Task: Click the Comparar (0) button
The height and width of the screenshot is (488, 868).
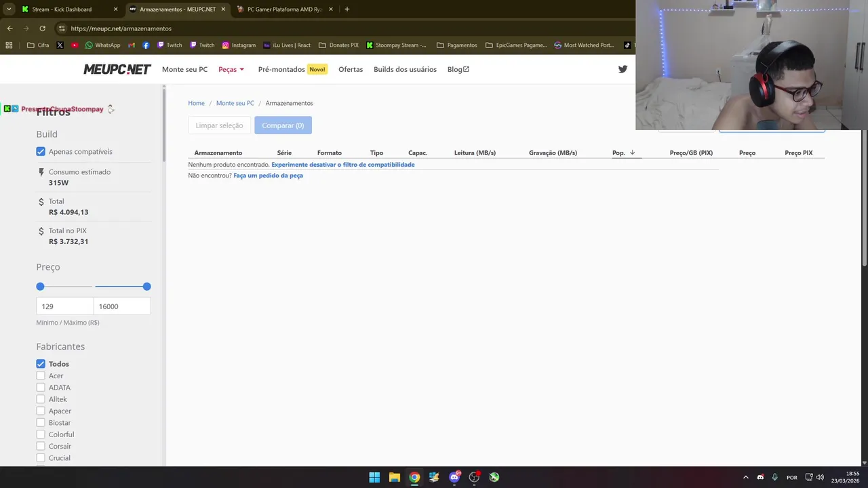Action: pos(283,125)
